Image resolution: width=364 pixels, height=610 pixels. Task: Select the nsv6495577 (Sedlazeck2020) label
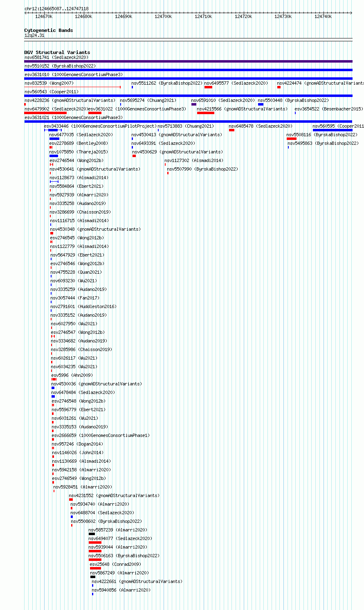(x=236, y=83)
